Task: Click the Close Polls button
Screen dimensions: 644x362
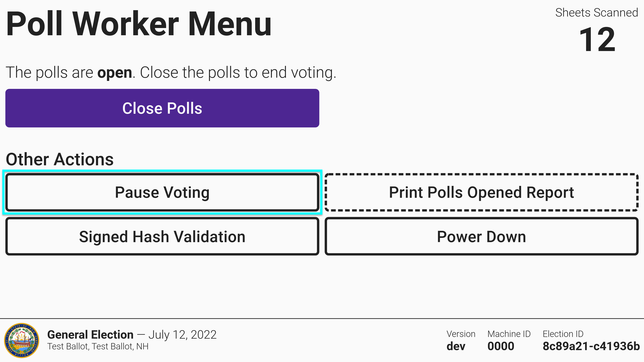Action: coord(162,108)
